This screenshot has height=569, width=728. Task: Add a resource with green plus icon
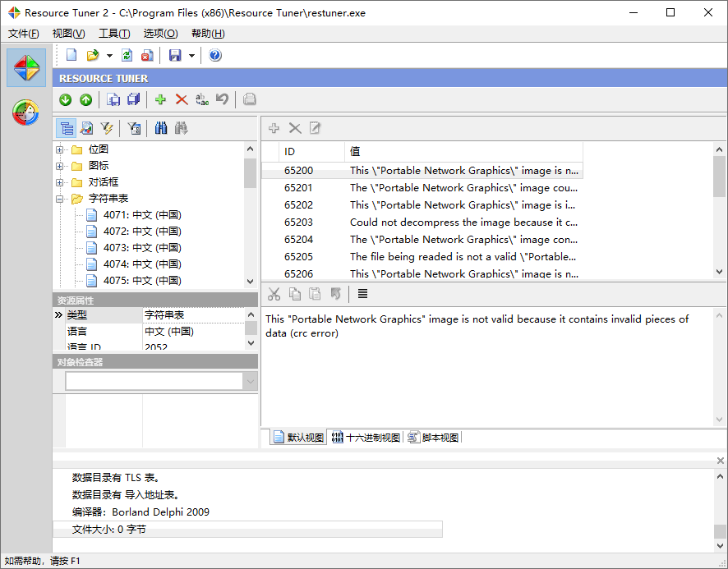(x=161, y=99)
